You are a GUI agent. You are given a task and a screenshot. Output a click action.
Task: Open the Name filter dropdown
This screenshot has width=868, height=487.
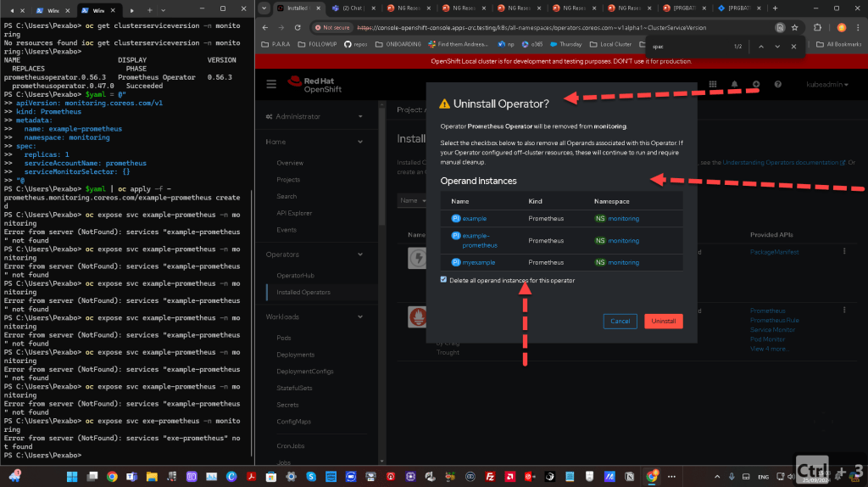[413, 200]
